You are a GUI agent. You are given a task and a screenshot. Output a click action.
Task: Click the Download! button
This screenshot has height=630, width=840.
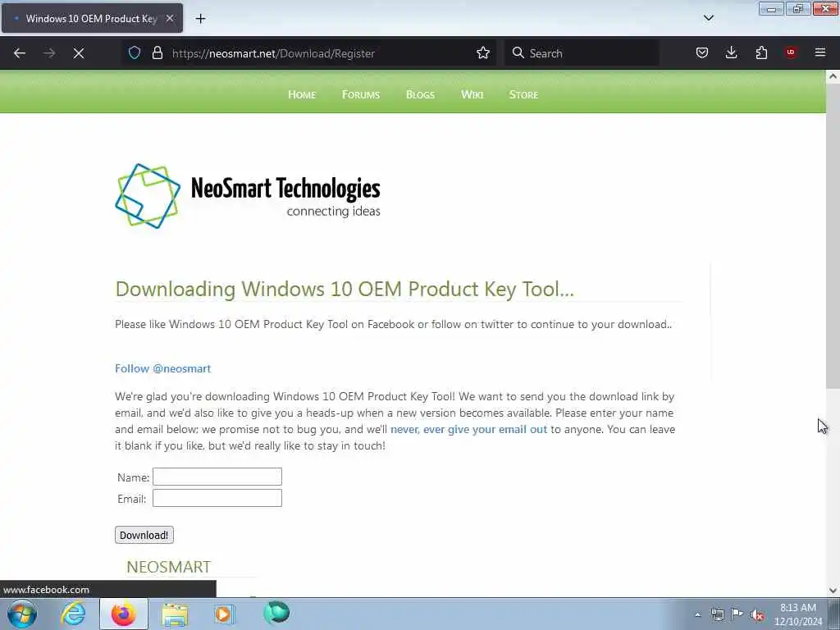[x=144, y=535]
